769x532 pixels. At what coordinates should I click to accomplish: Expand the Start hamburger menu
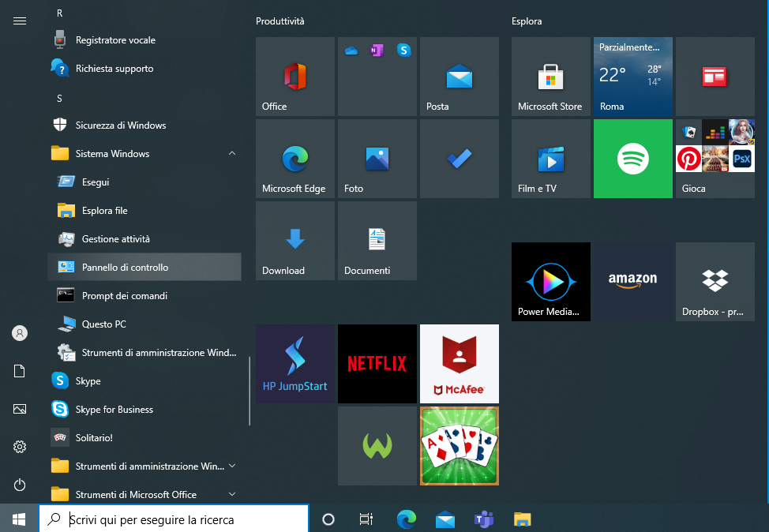click(20, 21)
